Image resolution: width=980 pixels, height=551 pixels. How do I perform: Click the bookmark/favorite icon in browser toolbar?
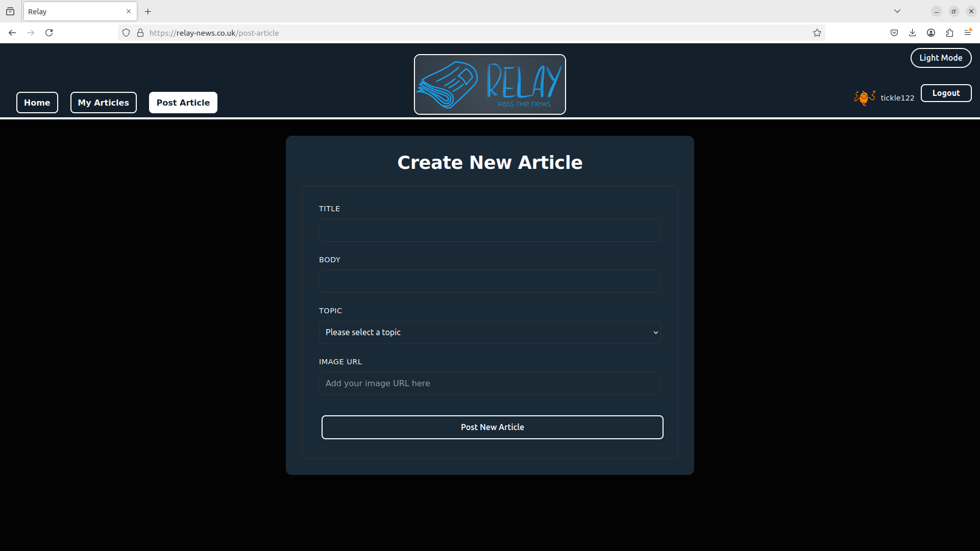817,32
